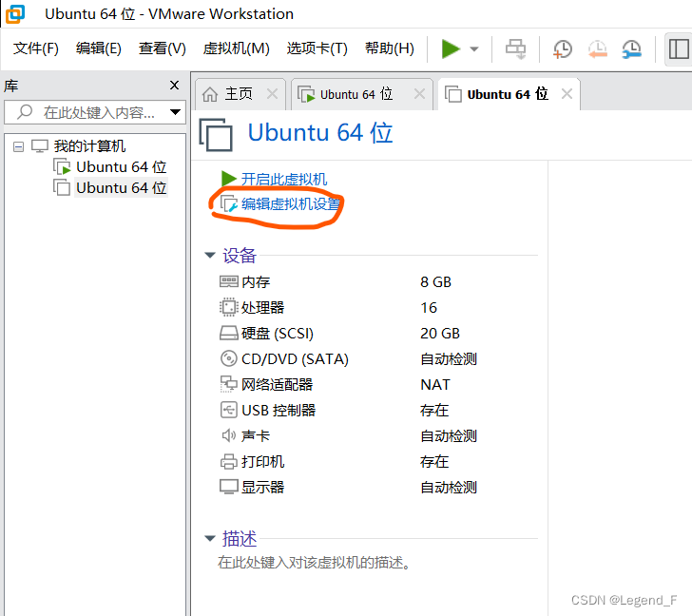The height and width of the screenshot is (616, 692).
Task: Click the USB 控制器 icon
Action: 228,410
